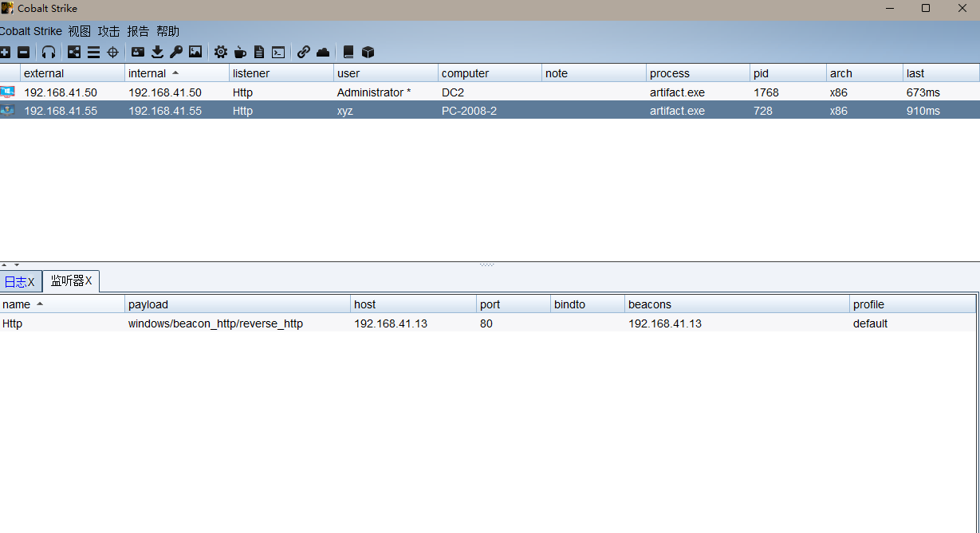Sort sessions by process column header
Screen dimensions: 980x533
click(x=699, y=73)
